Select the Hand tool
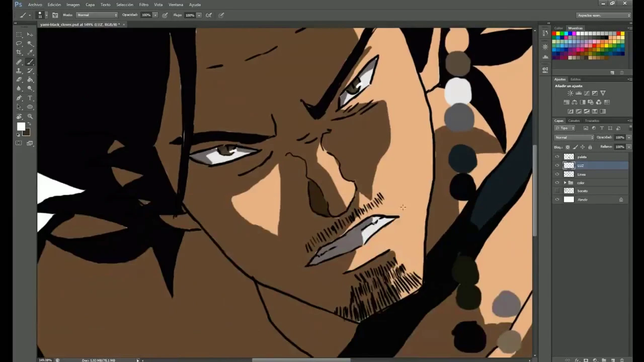Image resolution: width=644 pixels, height=362 pixels. click(x=19, y=116)
